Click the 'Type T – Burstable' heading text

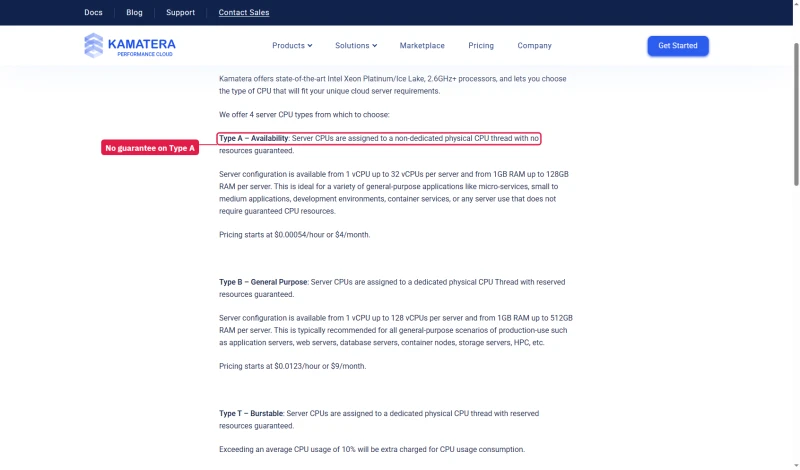(251, 413)
